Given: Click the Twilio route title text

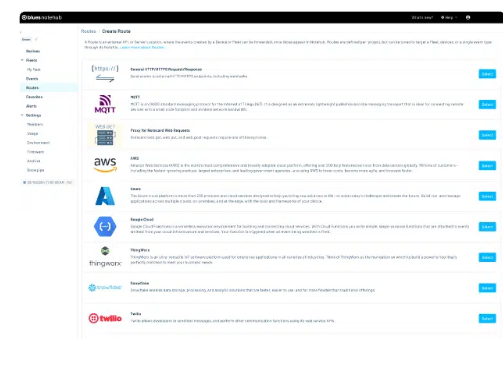Looking at the screenshot, I should pyautogui.click(x=136, y=314).
